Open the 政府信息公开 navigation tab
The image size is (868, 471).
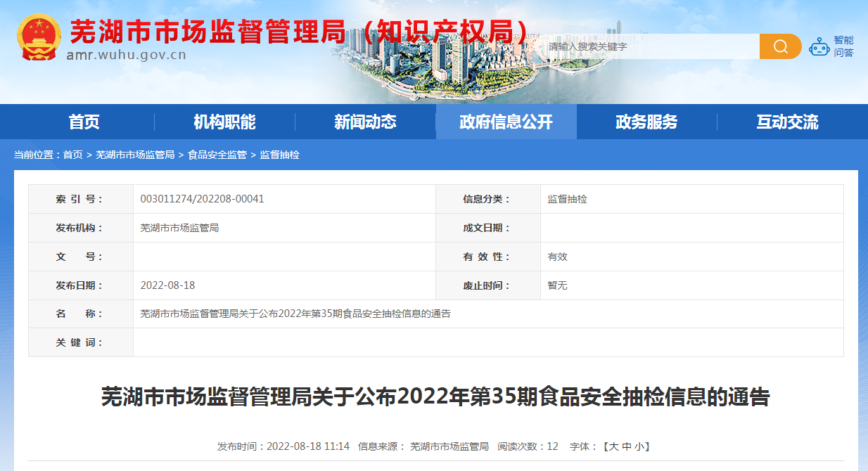point(506,122)
